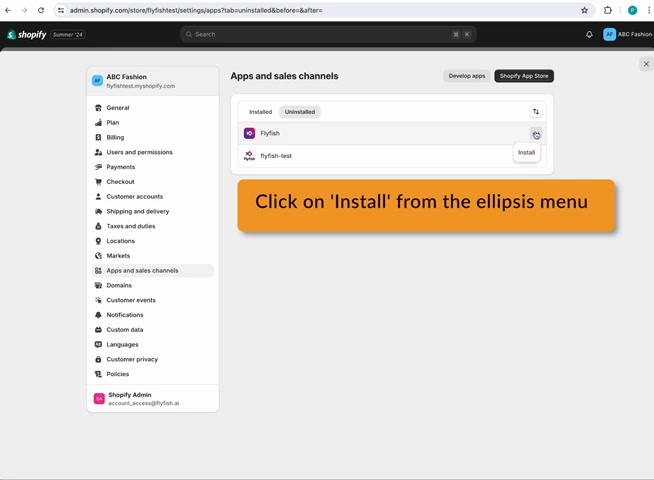Close the settings panel with X
Screen dimensions: 654x480
coord(646,64)
